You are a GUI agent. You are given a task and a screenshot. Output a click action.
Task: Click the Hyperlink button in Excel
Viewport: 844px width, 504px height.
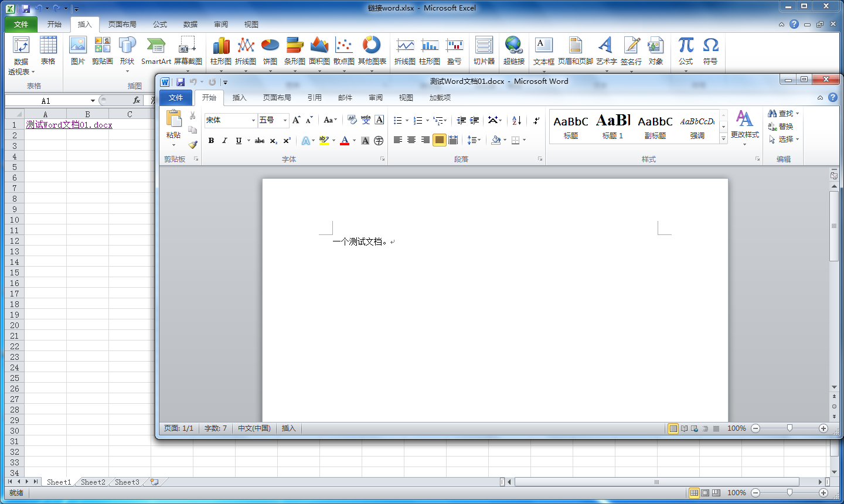513,51
